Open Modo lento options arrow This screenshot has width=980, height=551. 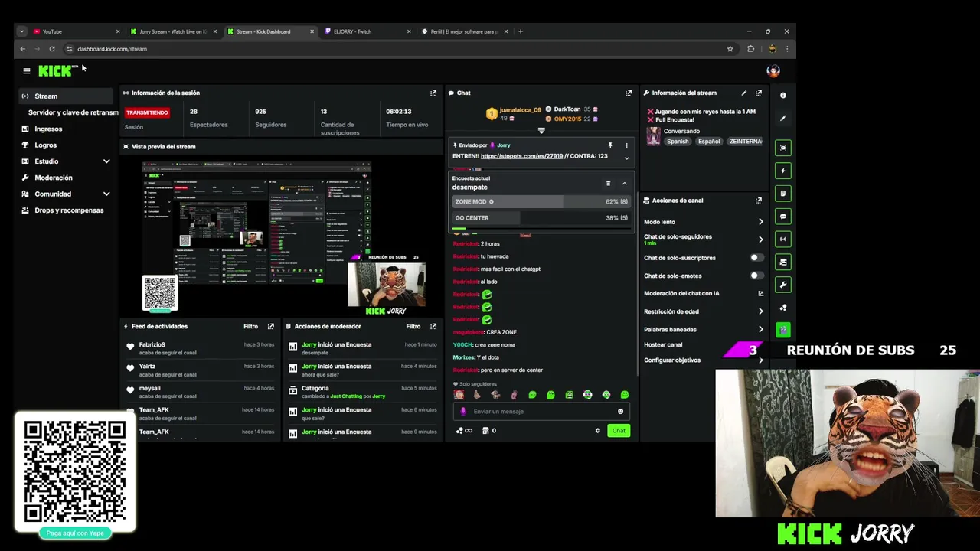(760, 222)
